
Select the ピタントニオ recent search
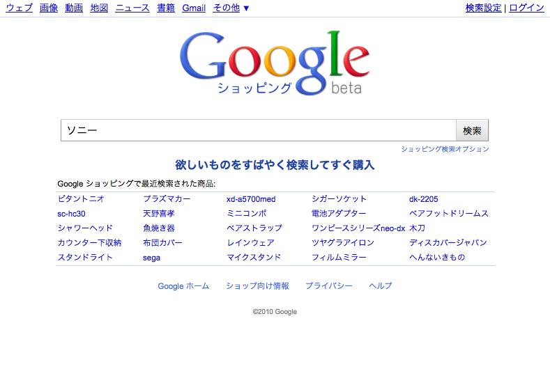pos(81,199)
